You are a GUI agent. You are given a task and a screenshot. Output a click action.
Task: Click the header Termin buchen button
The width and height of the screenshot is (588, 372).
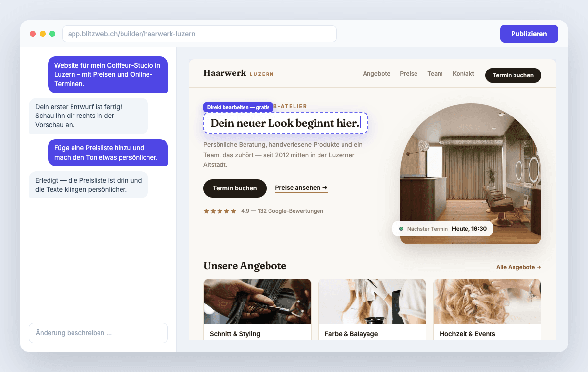pyautogui.click(x=513, y=75)
